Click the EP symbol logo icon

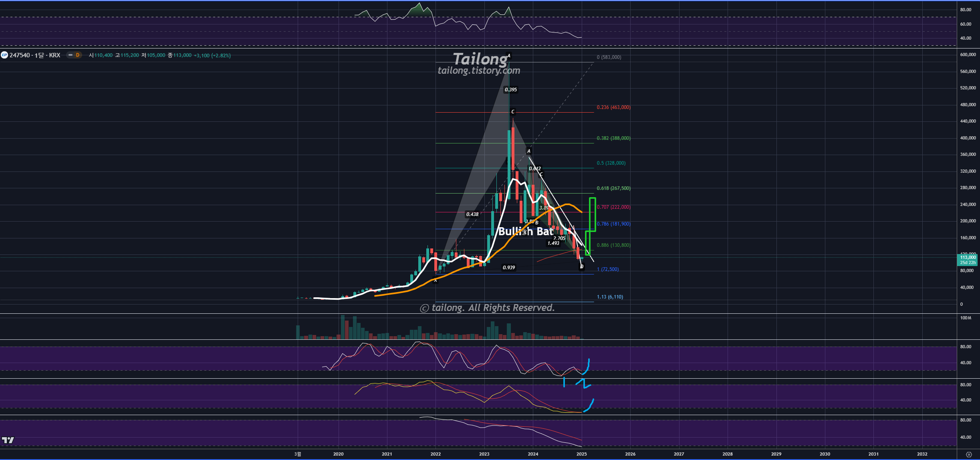4,55
